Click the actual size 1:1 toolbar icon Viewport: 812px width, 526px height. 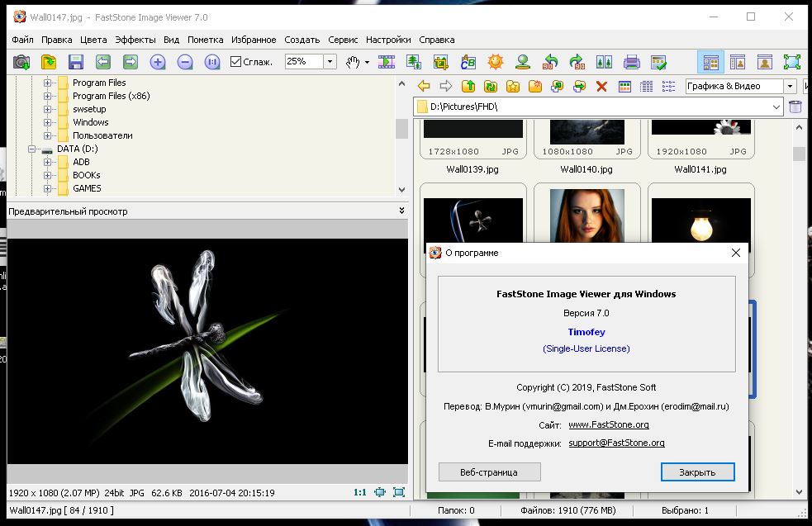click(212, 62)
